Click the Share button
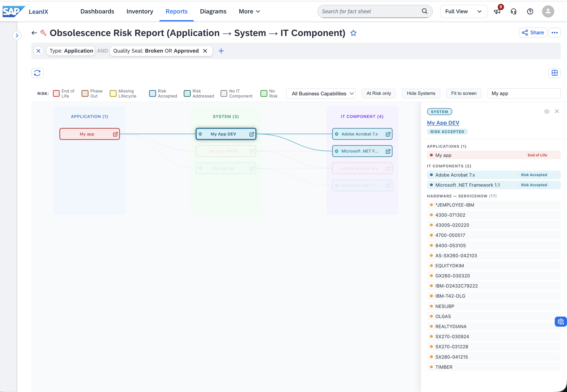The height and width of the screenshot is (392, 567). [x=533, y=33]
